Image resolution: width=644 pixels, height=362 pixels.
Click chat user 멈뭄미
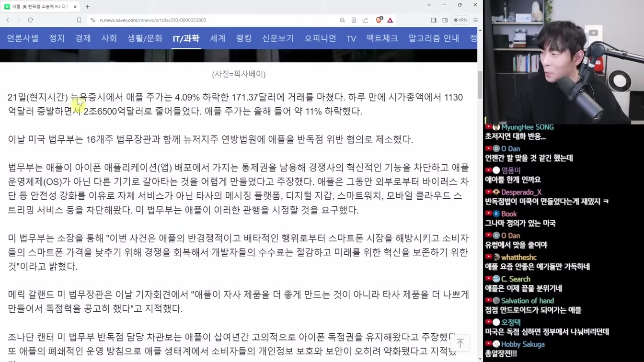coord(511,170)
